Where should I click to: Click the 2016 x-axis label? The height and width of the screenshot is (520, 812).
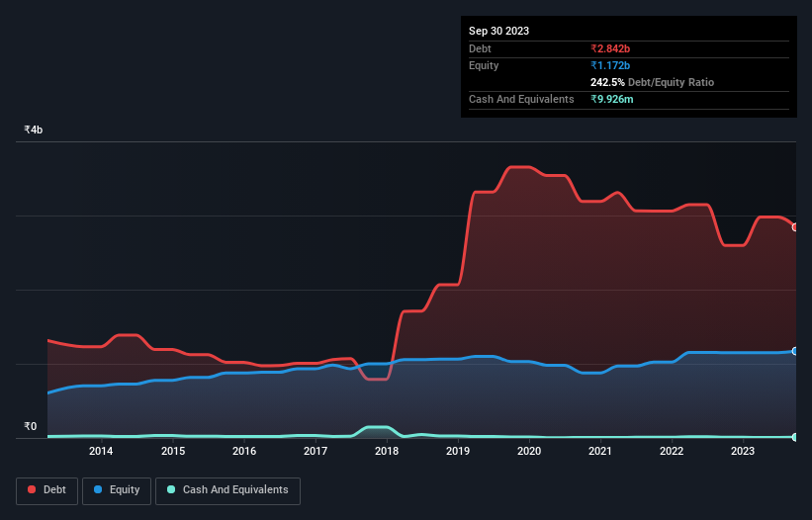click(244, 451)
